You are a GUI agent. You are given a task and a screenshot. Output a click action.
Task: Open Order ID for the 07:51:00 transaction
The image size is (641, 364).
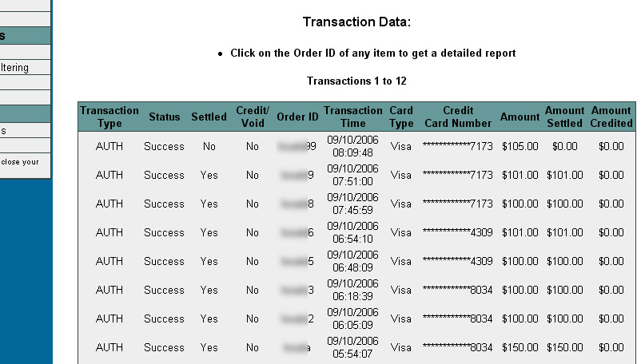pos(297,175)
